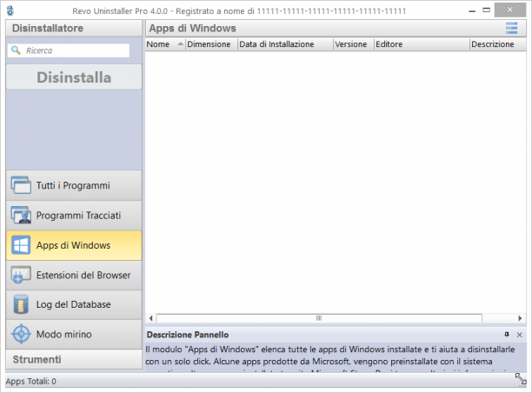The image size is (532, 393).
Task: Sort by the Versione column
Action: [354, 44]
